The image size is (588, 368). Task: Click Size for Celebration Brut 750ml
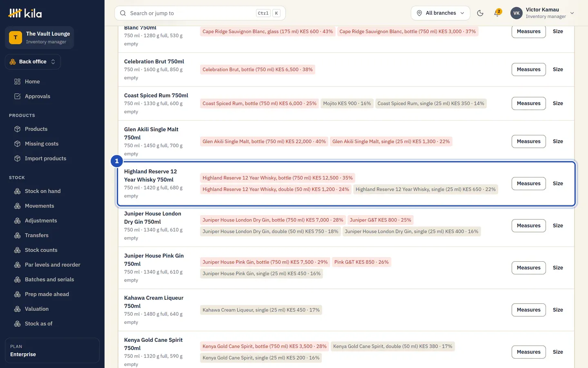[x=558, y=70]
